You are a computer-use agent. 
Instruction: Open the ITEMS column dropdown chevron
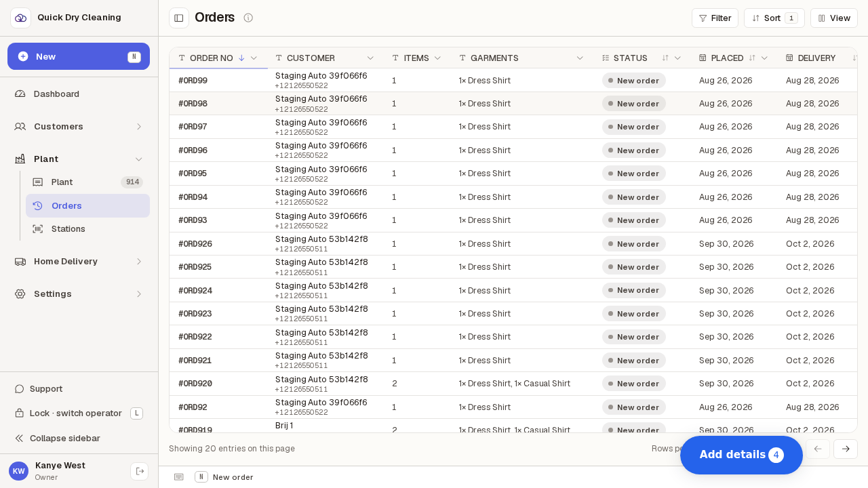coord(437,58)
